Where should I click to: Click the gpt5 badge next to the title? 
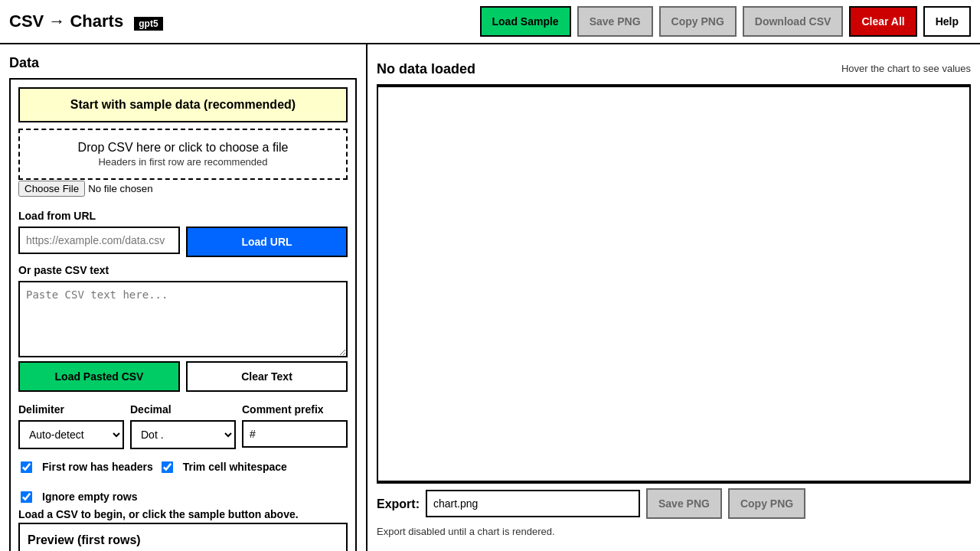[149, 24]
